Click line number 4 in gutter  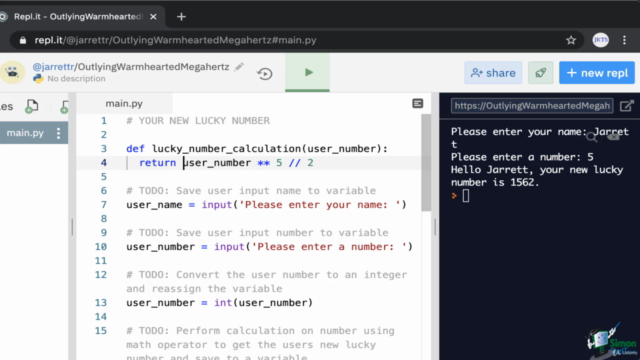coord(104,162)
